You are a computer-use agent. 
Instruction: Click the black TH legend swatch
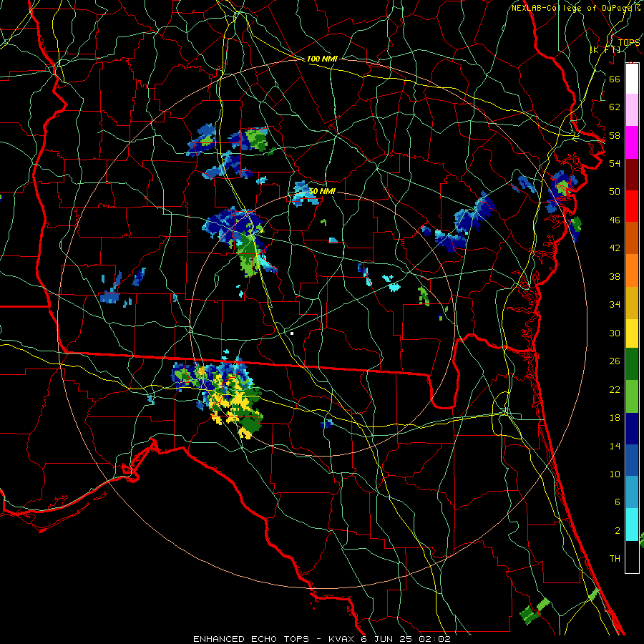click(632, 557)
